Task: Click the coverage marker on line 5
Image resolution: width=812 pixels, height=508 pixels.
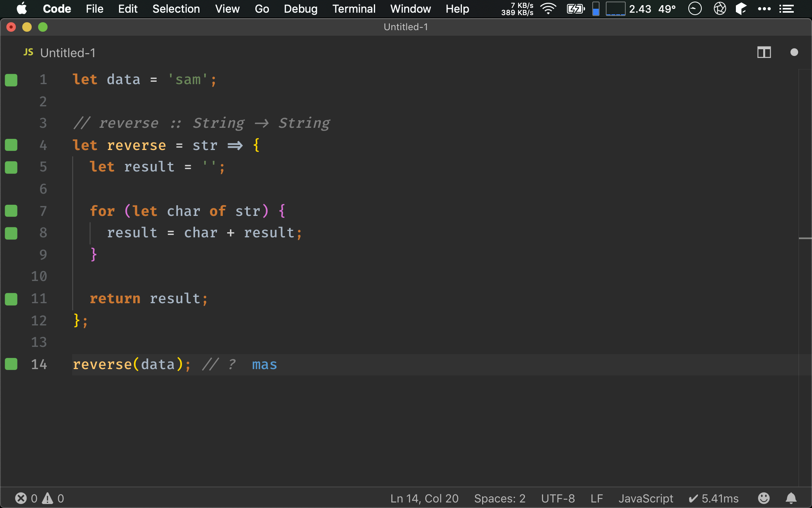Action: (x=11, y=167)
